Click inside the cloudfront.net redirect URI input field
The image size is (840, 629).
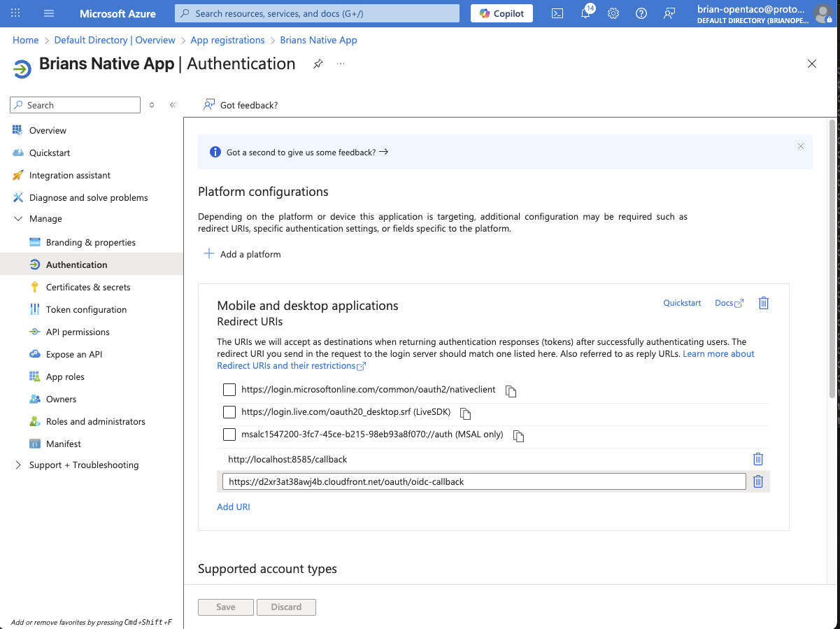pos(484,481)
